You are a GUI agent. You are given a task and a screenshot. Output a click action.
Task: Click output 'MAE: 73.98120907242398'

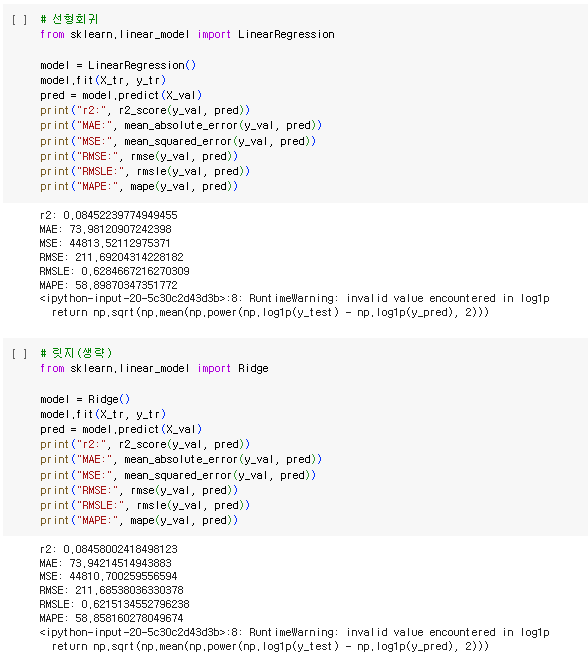coord(106,229)
